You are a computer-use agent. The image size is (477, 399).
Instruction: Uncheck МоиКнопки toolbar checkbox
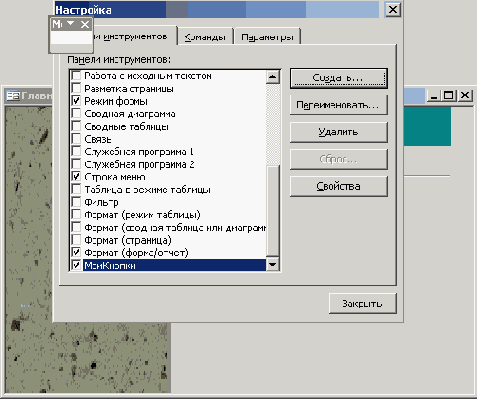click(76, 265)
